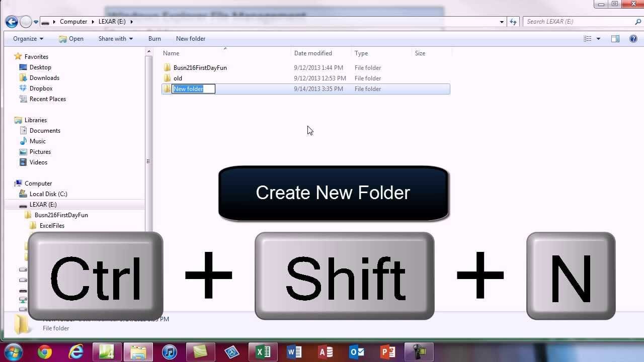Expand the Share with dropdown
This screenshot has height=362, width=644.
point(115,39)
